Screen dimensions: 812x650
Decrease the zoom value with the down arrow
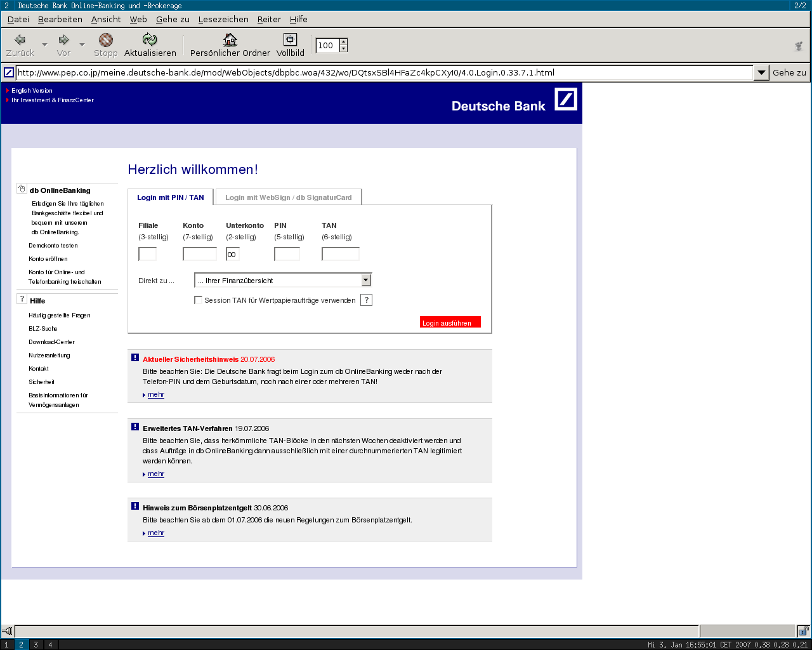point(343,49)
